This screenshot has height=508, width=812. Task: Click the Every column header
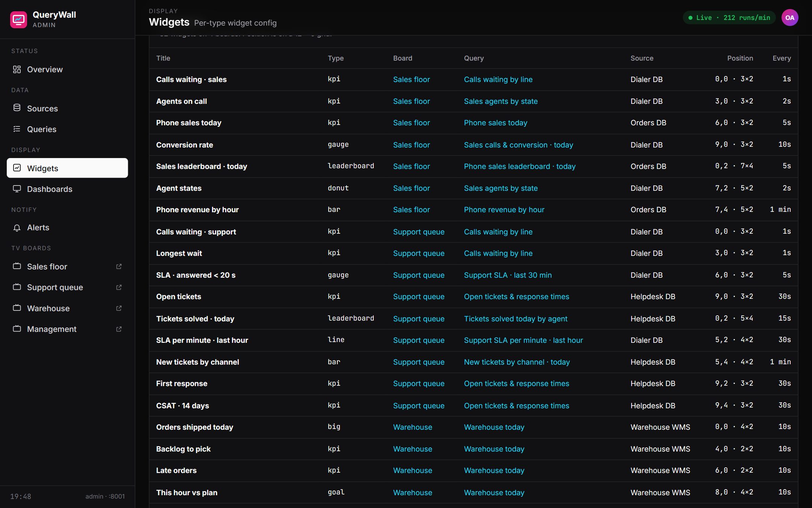(x=782, y=58)
